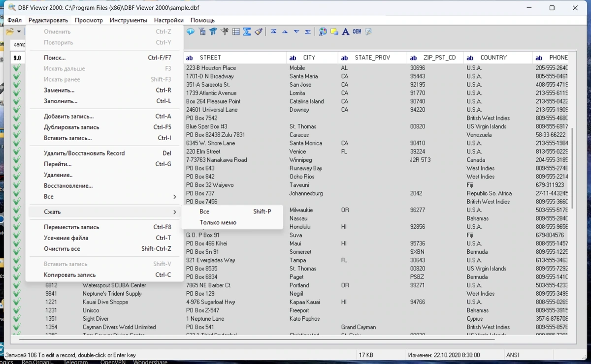Image resolution: width=591 pixels, height=364 pixels.
Task: Open the Инструменты menu
Action: 128,20
